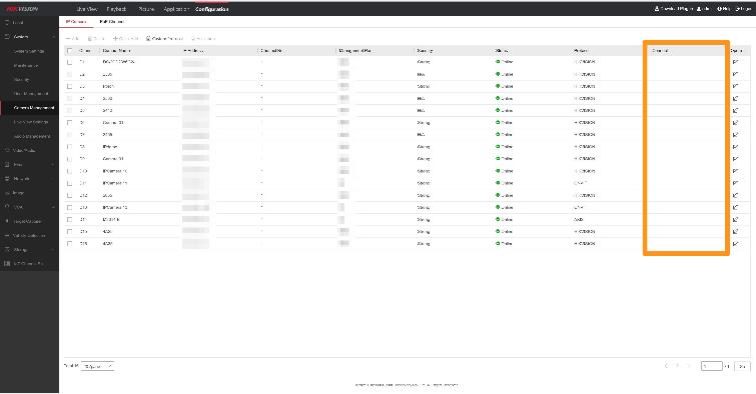Edit the camera in channel D8 row
Viewport: 756px width, 394px height.
click(x=735, y=147)
